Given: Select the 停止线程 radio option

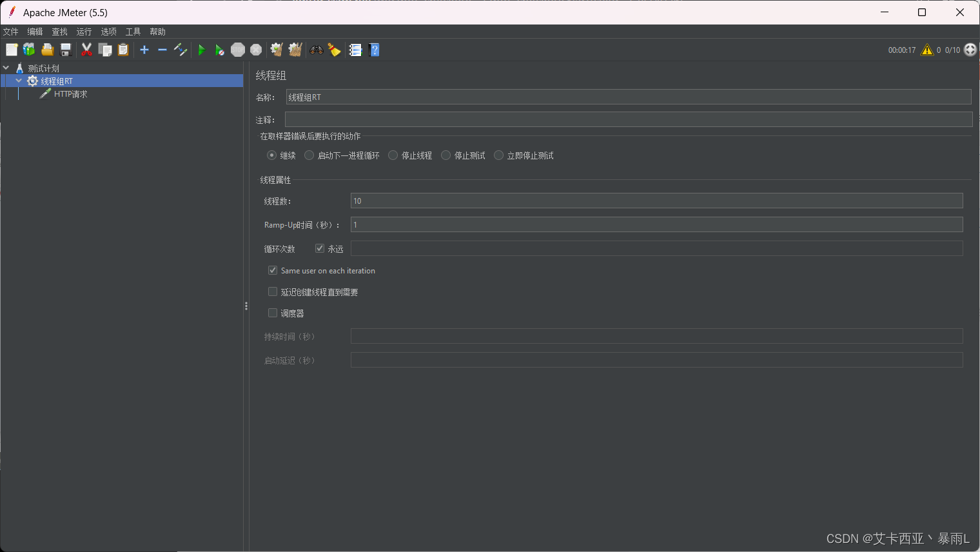Looking at the screenshot, I should pos(393,155).
